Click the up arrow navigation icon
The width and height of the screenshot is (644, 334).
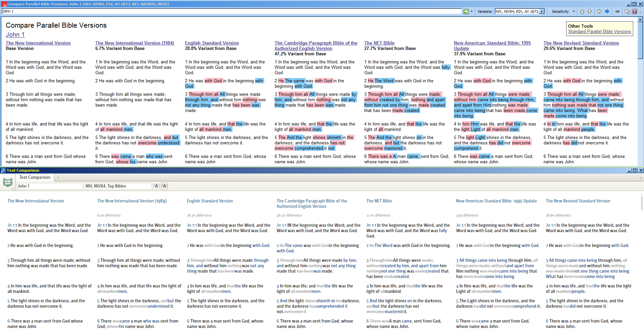pyautogui.click(x=582, y=11)
